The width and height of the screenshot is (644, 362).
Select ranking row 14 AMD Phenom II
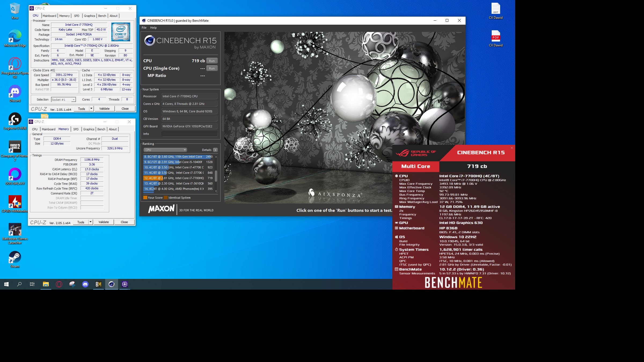click(178, 189)
